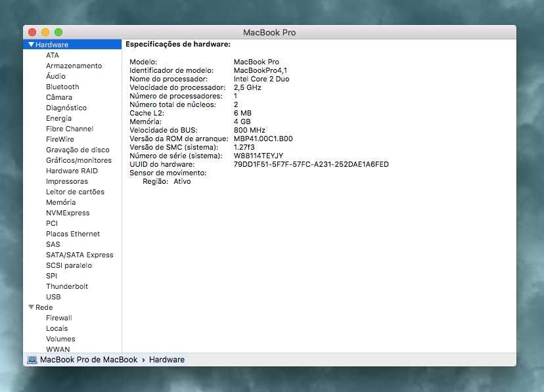Open NVMExpress in the sidebar

pos(68,213)
